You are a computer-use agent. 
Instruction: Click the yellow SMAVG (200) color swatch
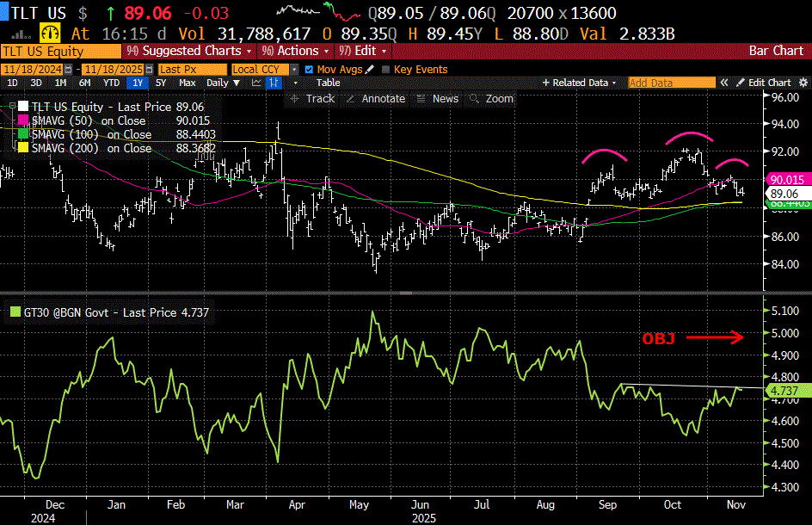[23, 148]
